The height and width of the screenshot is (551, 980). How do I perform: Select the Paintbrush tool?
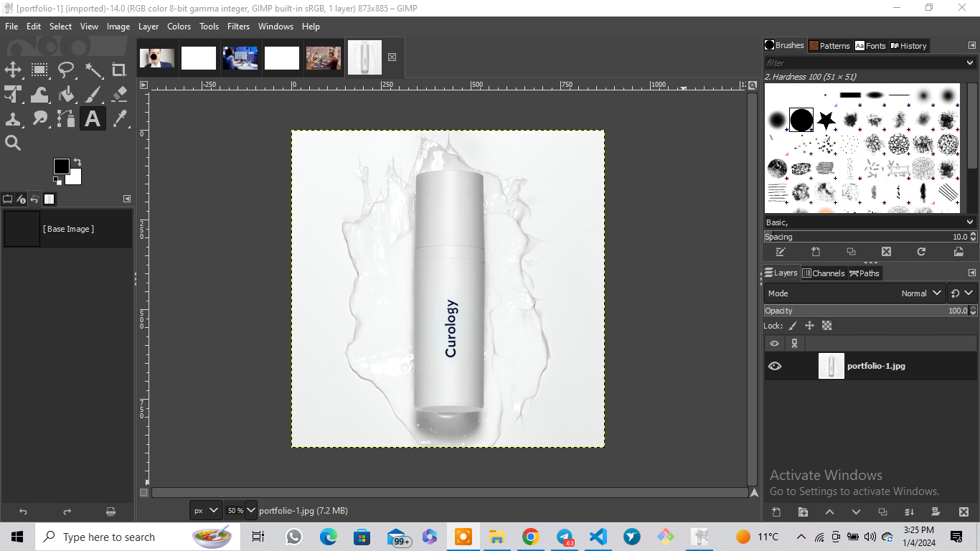click(93, 94)
